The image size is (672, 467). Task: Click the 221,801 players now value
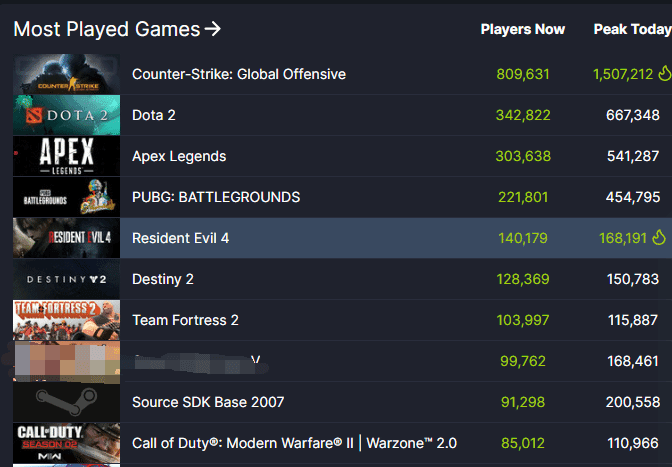523,197
